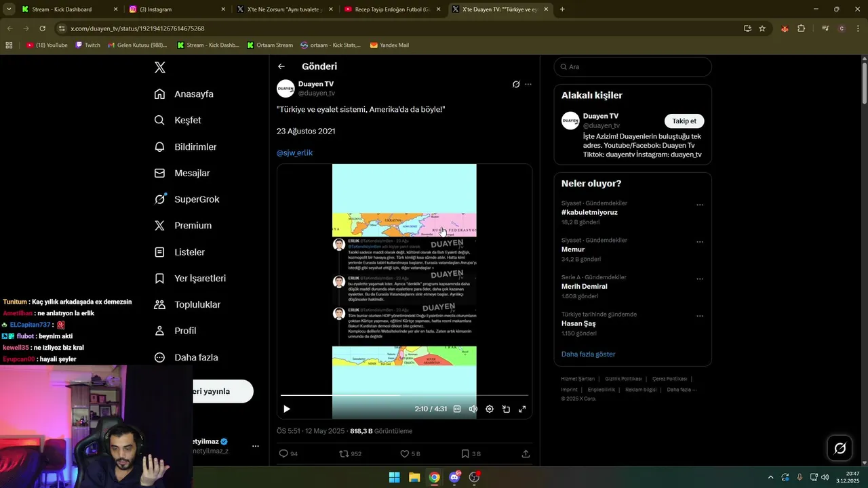
Task: Open more options for Hasan Şaş trend
Action: [700, 316]
